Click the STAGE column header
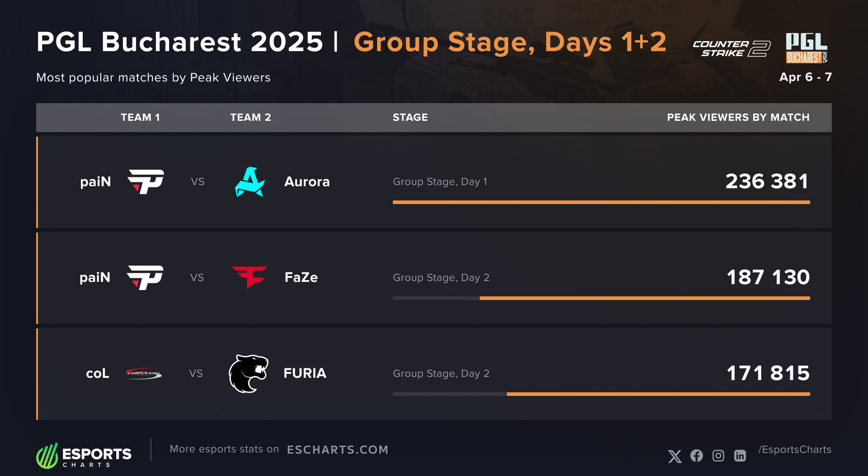The height and width of the screenshot is (476, 868). coord(410,118)
